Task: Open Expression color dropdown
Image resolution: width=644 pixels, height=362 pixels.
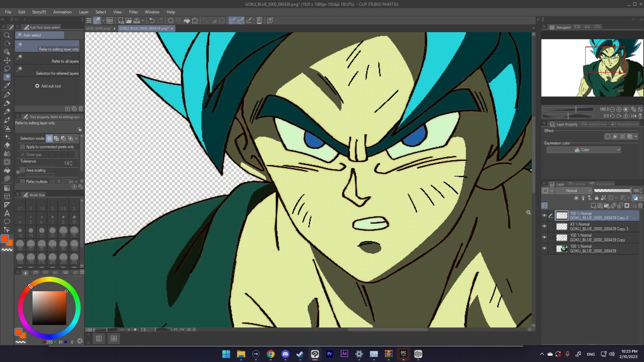Action: [584, 150]
